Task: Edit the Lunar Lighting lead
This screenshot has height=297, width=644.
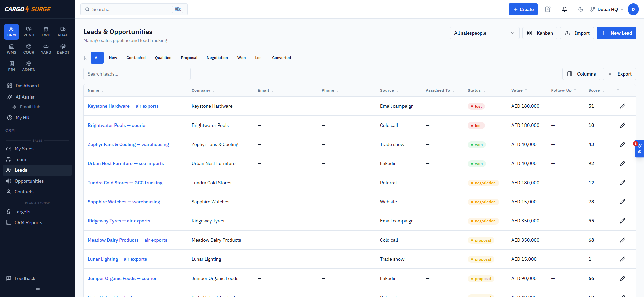Action: [x=623, y=259]
